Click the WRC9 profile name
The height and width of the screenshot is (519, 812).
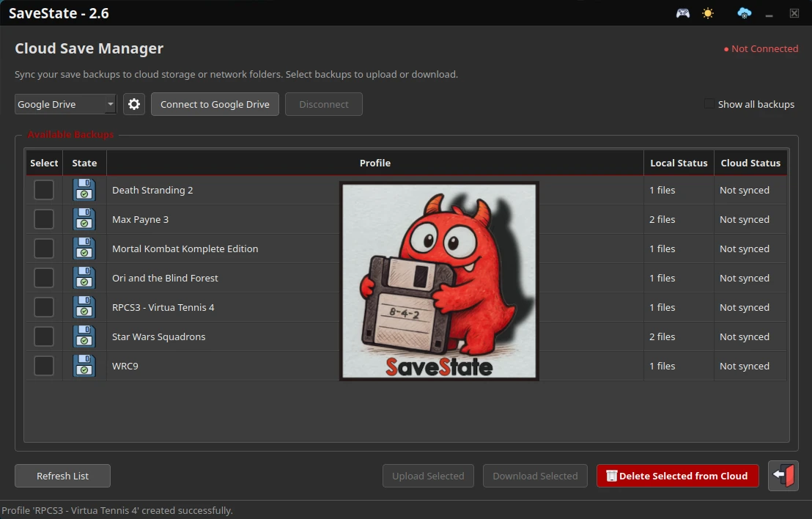[125, 366]
